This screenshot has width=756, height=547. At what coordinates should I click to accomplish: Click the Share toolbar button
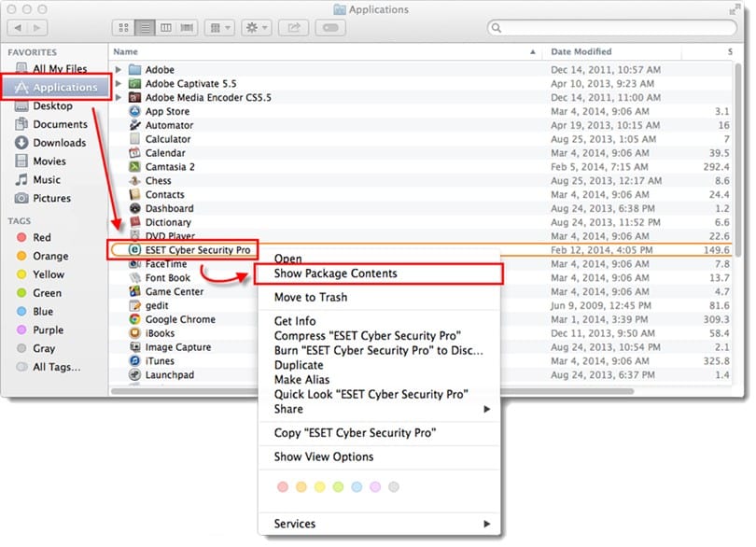coord(294,27)
